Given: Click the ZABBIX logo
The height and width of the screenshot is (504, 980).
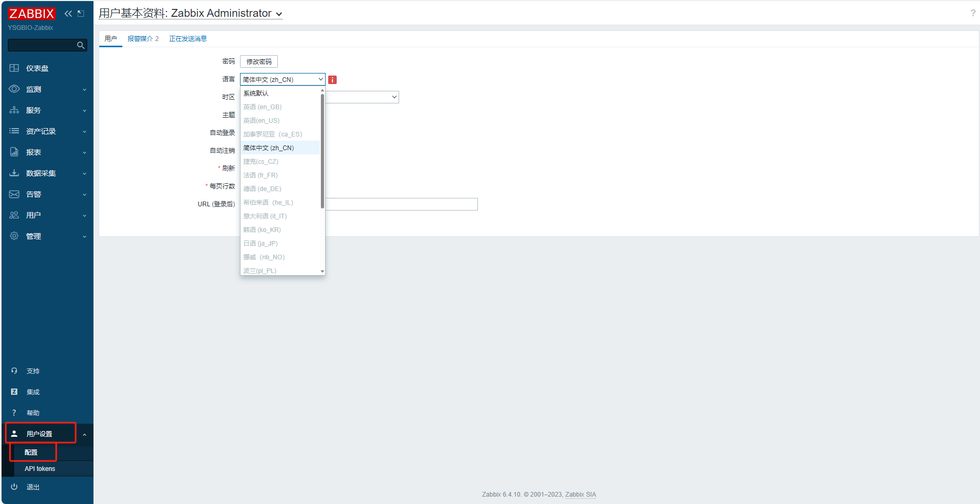Looking at the screenshot, I should (x=32, y=14).
